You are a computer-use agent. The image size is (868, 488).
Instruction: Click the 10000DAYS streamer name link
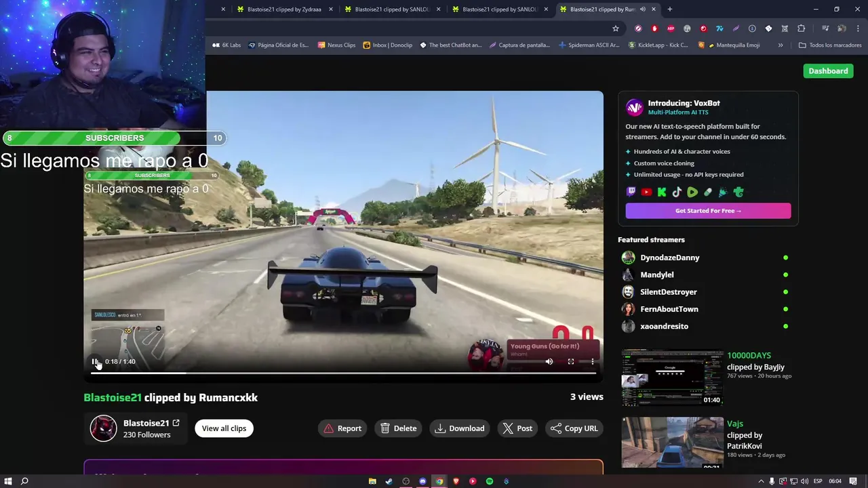coord(749,355)
